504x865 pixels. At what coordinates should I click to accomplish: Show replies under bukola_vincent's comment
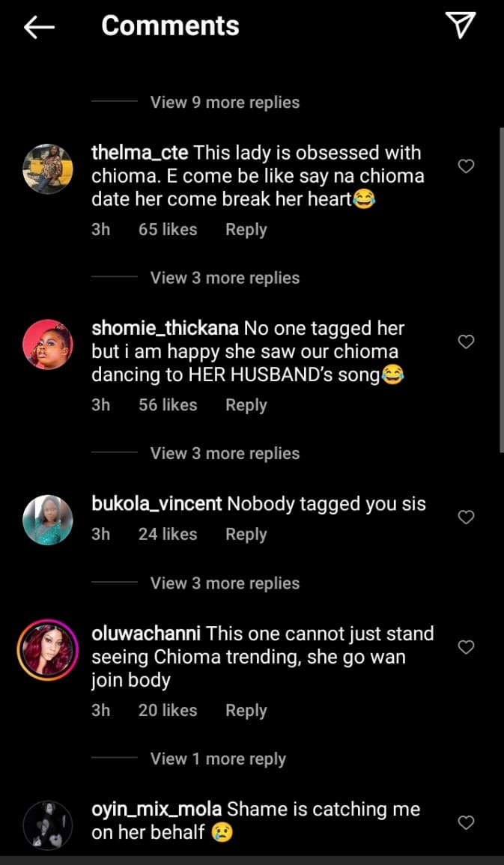(x=225, y=583)
